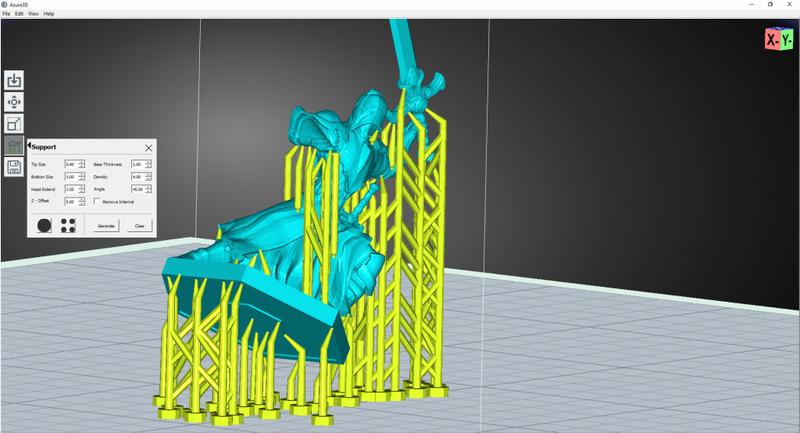
Task: Click the Angle spinner arrows
Action: [148, 189]
